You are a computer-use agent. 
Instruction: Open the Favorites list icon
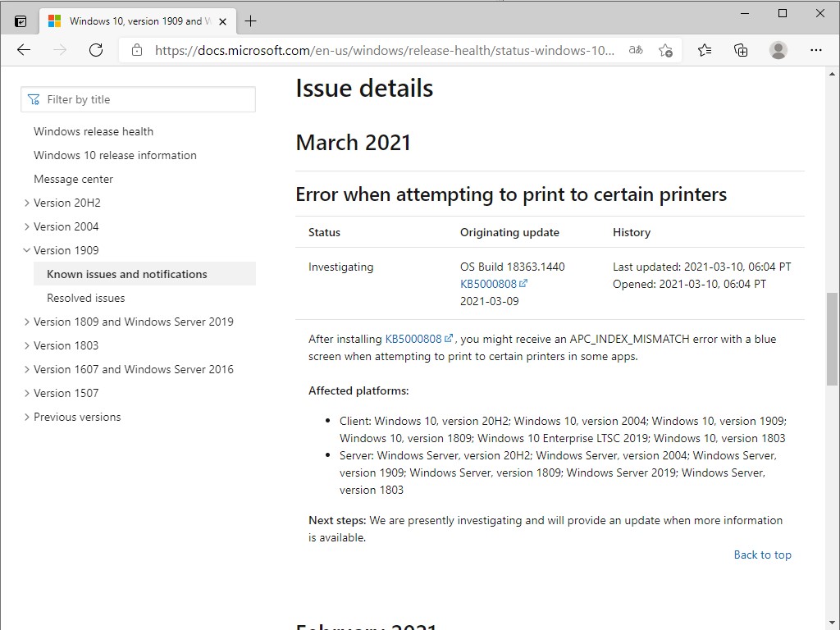pos(705,50)
